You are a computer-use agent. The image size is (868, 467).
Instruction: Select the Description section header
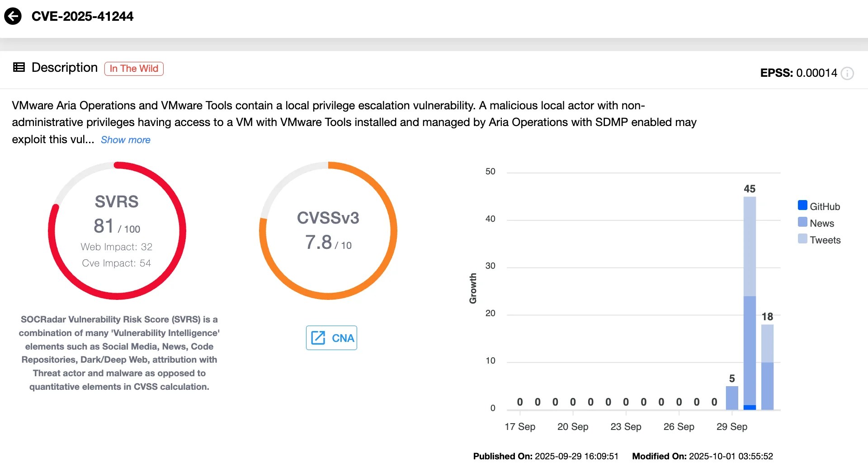click(x=64, y=67)
